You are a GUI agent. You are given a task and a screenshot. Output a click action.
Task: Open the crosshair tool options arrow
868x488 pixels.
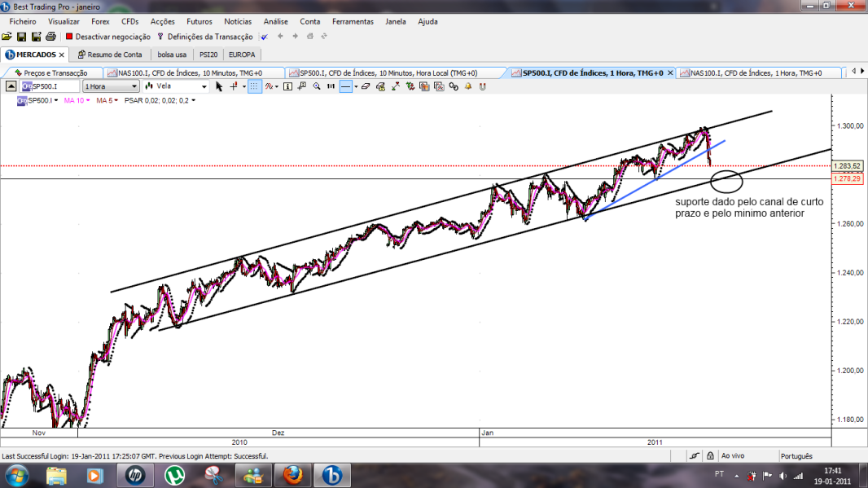click(244, 86)
